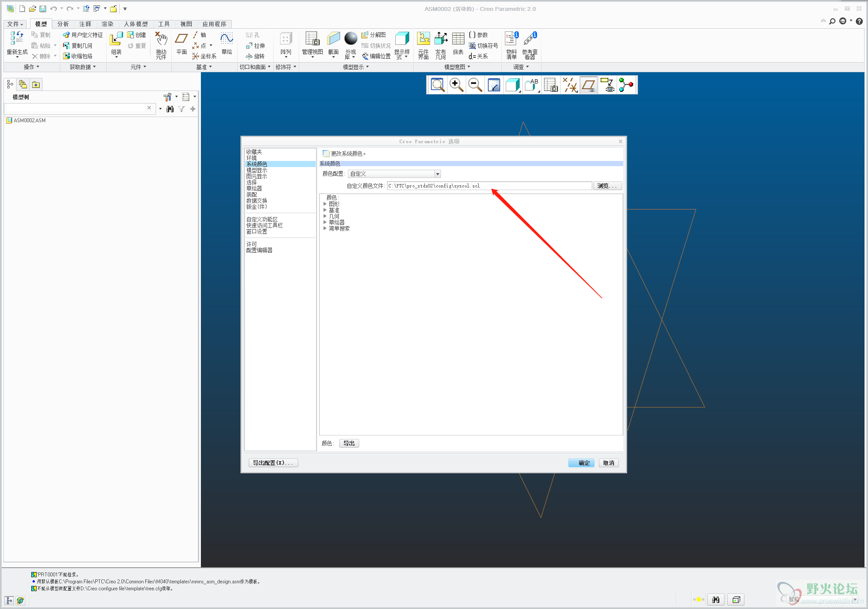Click the Browse (浏览...) button

[607, 186]
